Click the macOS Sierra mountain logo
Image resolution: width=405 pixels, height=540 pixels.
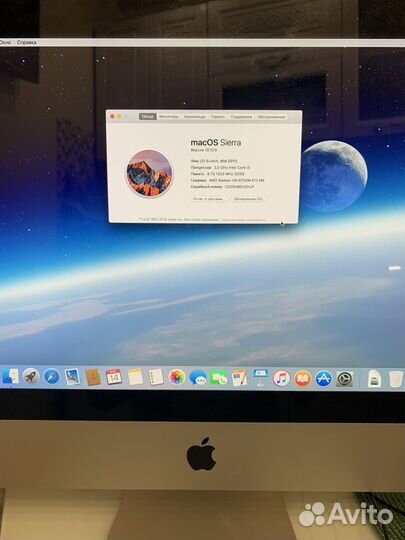[149, 173]
